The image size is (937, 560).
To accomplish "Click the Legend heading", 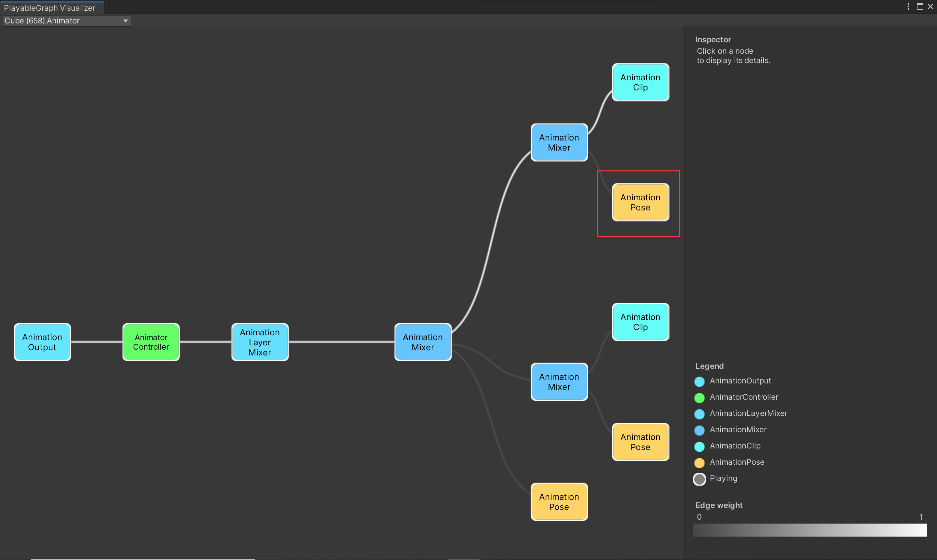I will click(x=709, y=366).
